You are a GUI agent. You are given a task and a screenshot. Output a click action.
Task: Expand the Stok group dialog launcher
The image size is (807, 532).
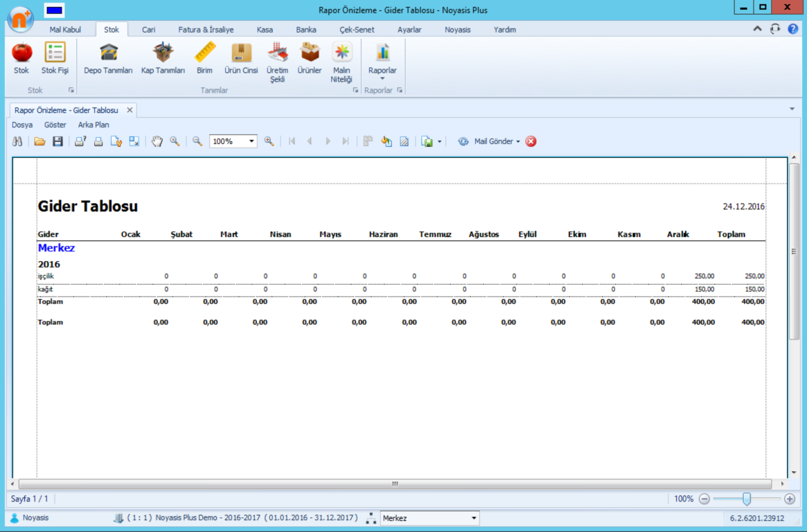coord(71,90)
